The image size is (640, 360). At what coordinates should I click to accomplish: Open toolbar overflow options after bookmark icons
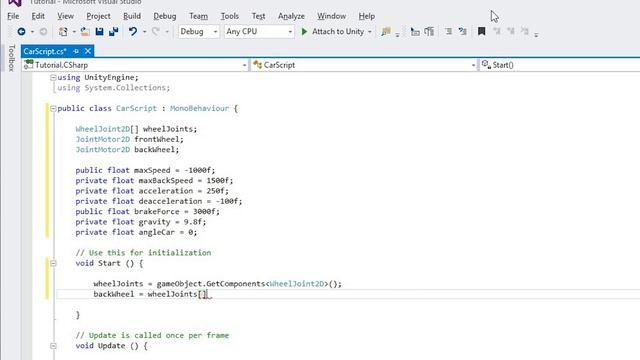point(536,35)
